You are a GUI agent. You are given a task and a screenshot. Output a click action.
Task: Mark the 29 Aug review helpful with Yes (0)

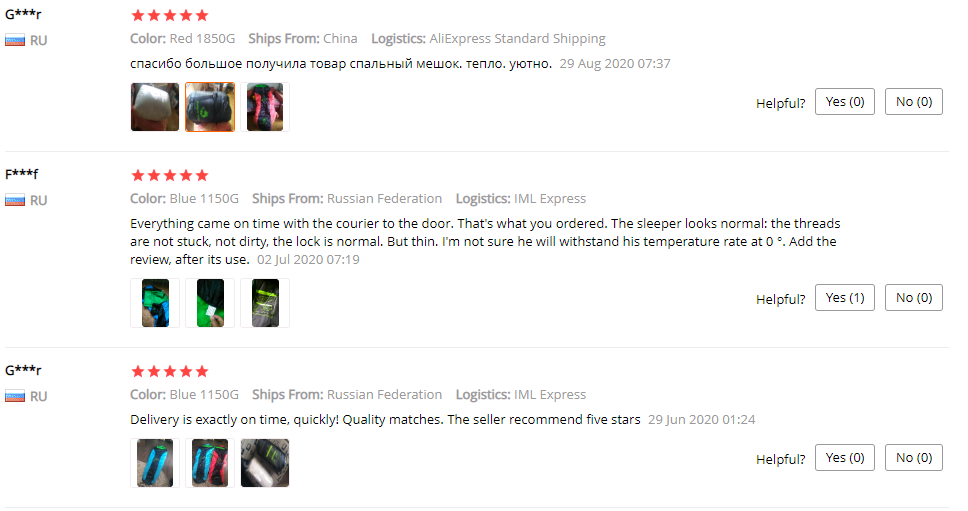coord(845,102)
